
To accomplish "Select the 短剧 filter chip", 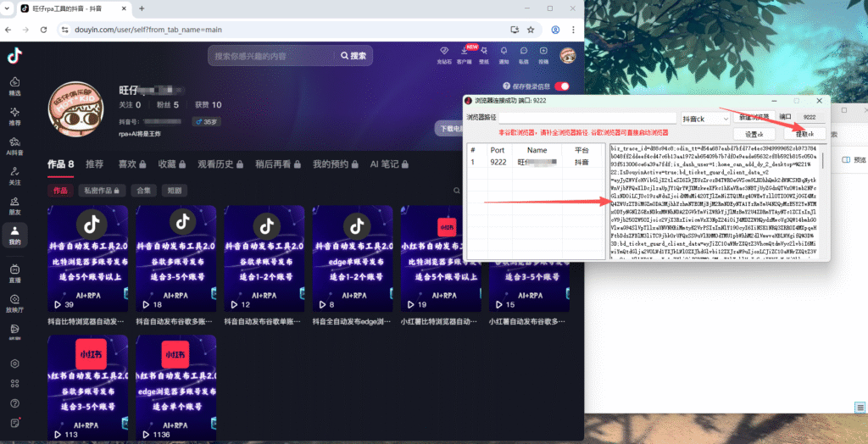I will coord(175,191).
